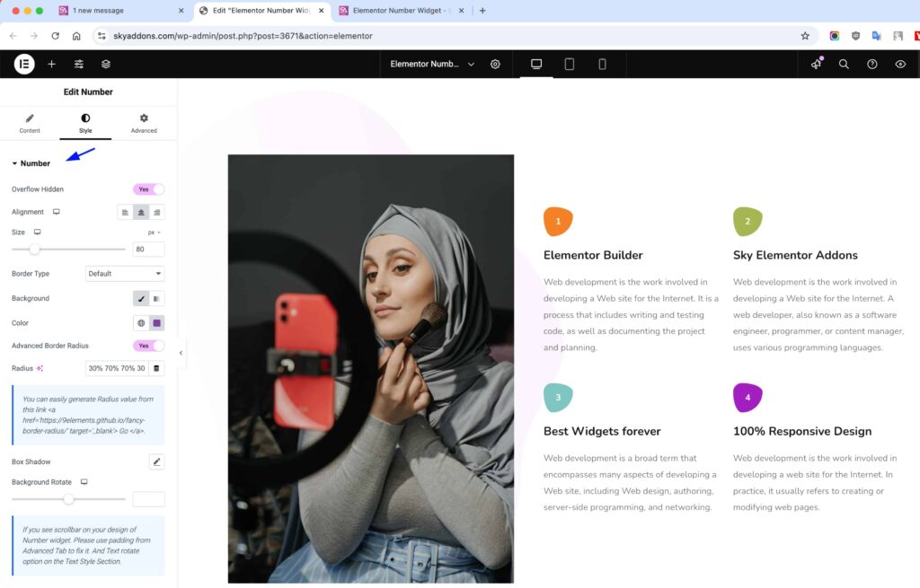The image size is (920, 588).
Task: Click responsive device icon beside Size
Action: (x=38, y=233)
